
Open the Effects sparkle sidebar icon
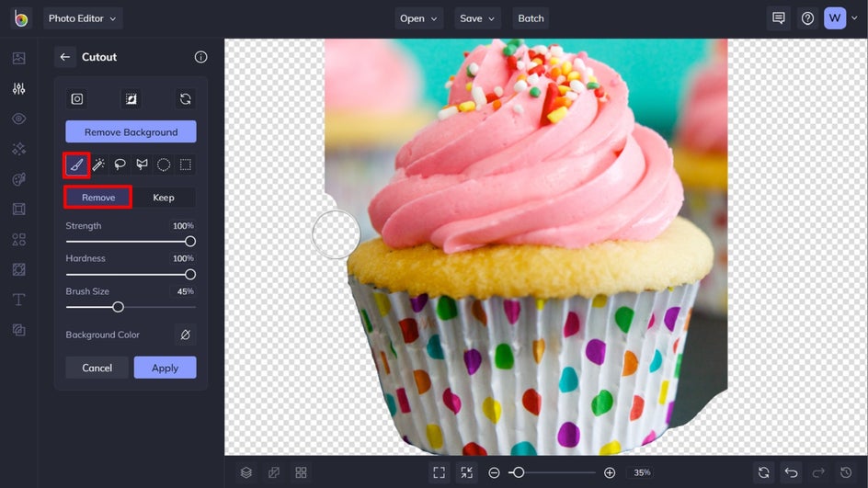click(18, 149)
